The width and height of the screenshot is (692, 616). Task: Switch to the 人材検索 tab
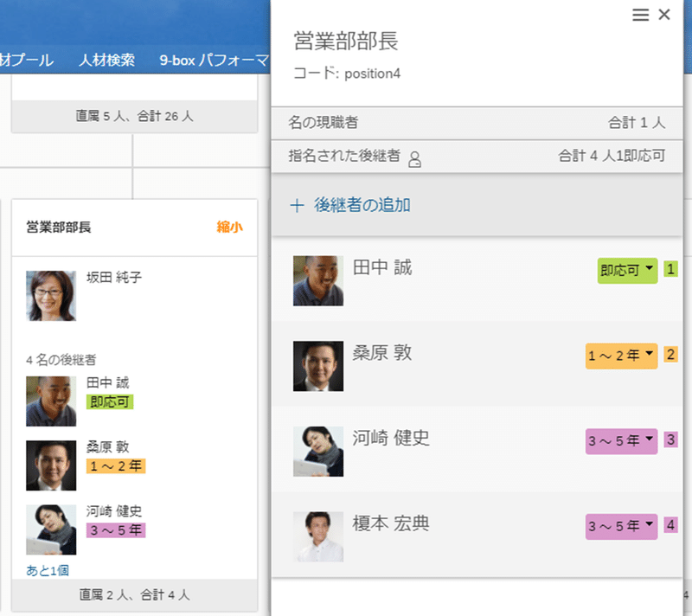coord(106,60)
